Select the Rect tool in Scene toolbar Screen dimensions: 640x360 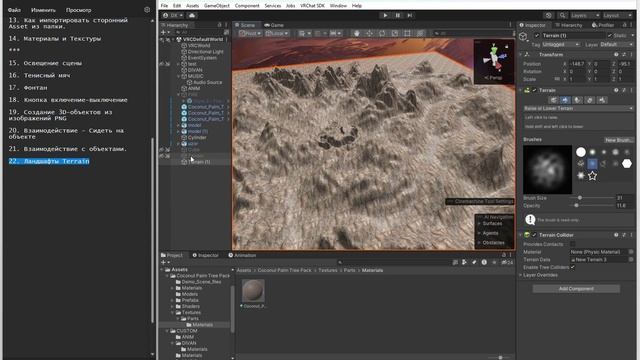(x=407, y=33)
